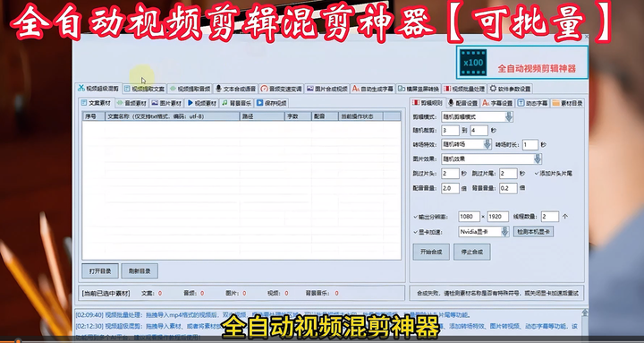Image resolution: width=644 pixels, height=343 pixels.
Task: Click resolution width field showing 1080
Action: click(469, 217)
